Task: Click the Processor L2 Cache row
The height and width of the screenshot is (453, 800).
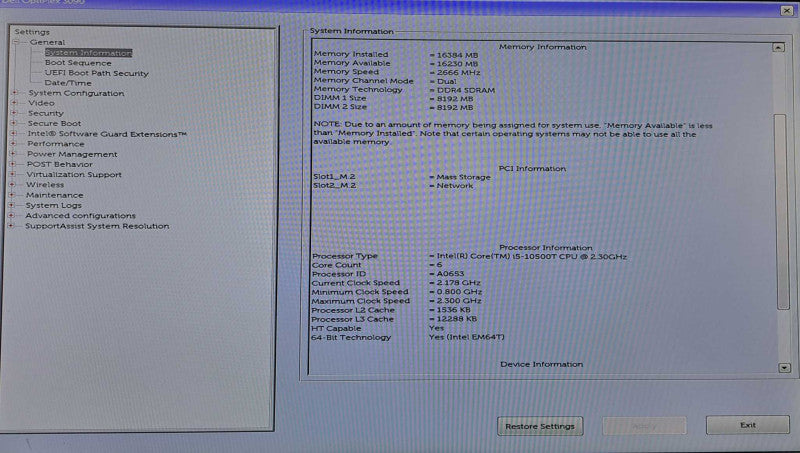Action: point(391,310)
